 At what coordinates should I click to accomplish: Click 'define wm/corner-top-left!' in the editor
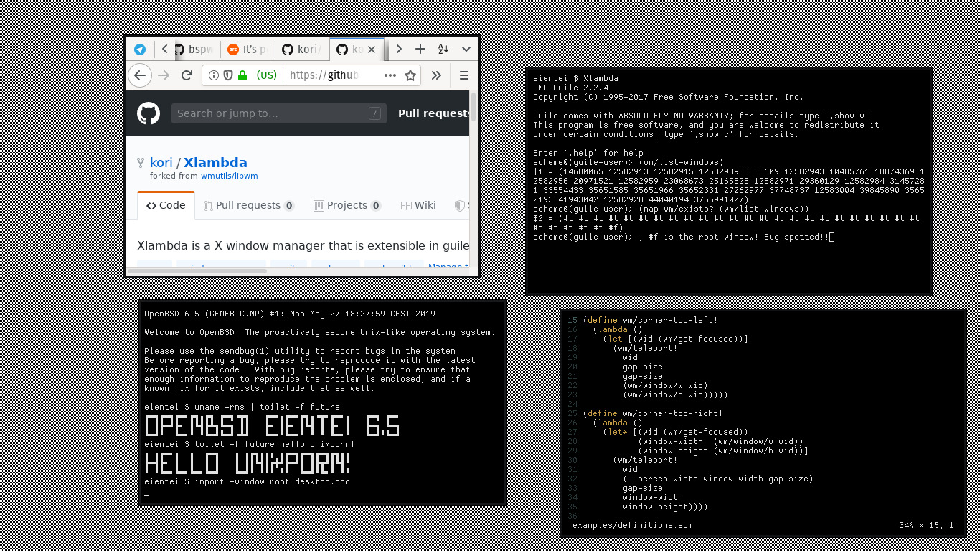(x=653, y=320)
